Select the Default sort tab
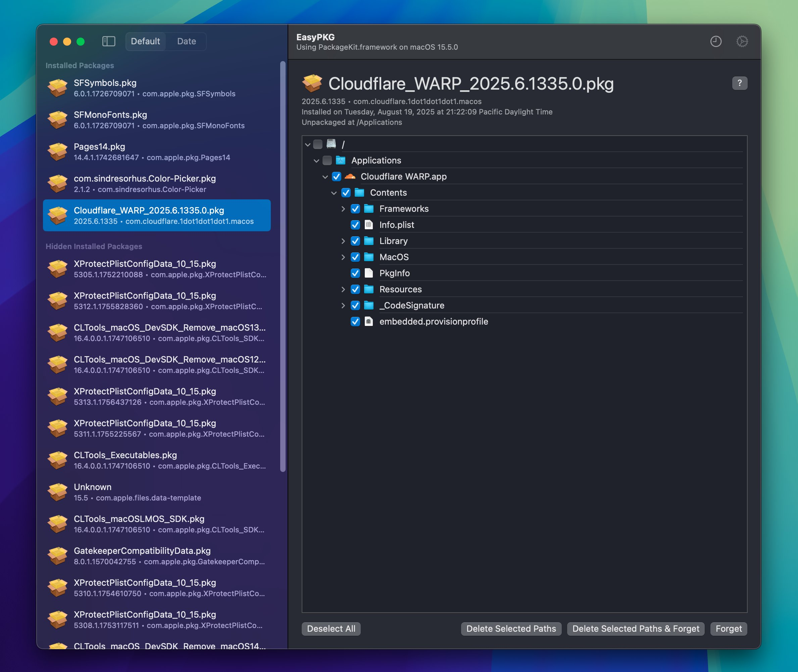 [x=145, y=41]
